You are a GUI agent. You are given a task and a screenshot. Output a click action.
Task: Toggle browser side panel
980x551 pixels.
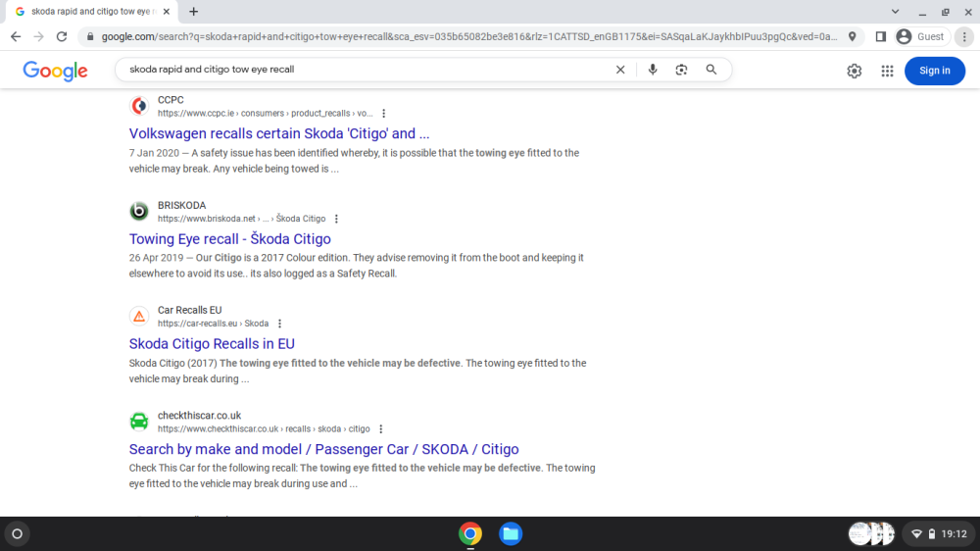pos(881,37)
